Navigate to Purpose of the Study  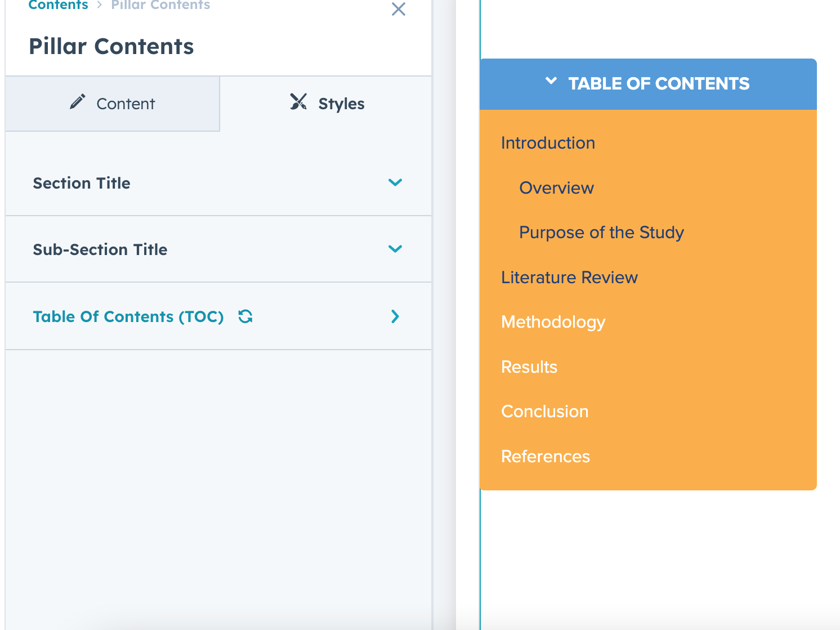pos(601,233)
